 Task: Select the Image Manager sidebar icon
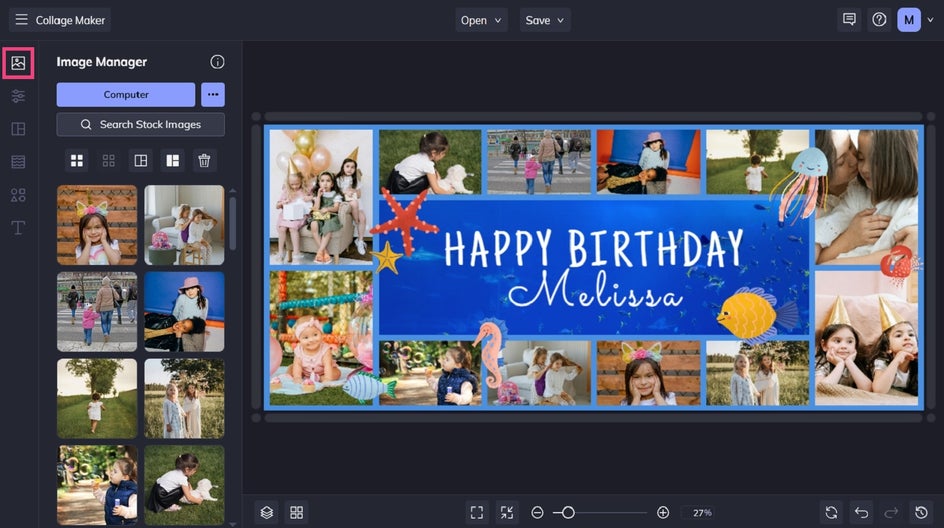tap(18, 63)
